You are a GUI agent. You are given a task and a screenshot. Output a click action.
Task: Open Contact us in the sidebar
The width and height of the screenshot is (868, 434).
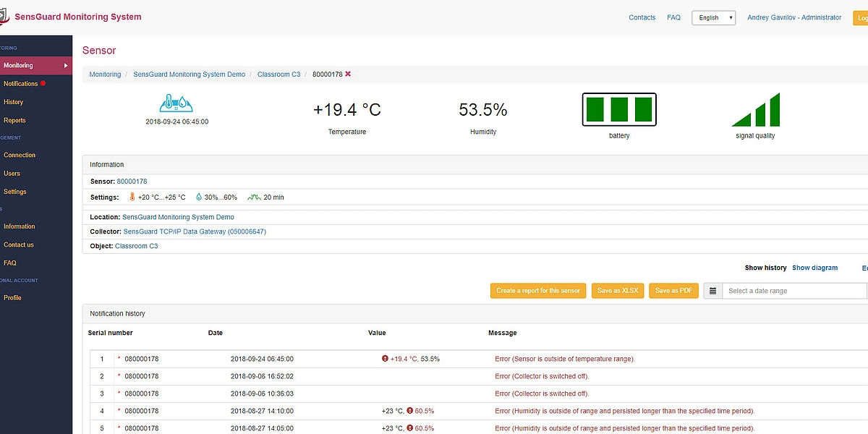click(x=18, y=244)
